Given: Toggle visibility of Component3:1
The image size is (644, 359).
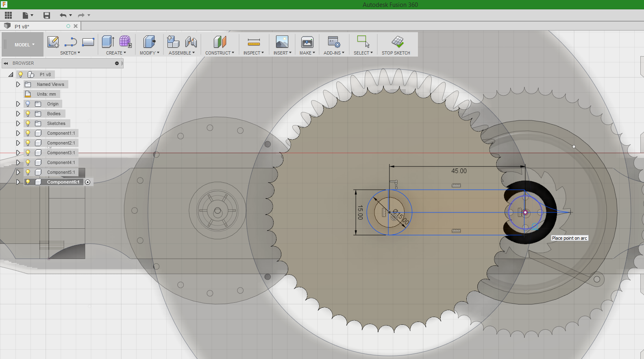Looking at the screenshot, I should pos(28,153).
